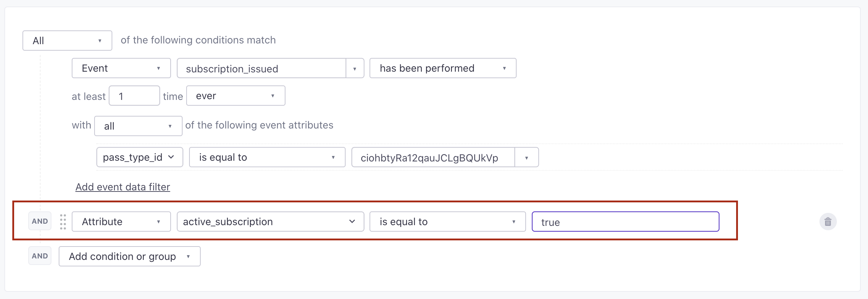Open the attribute row is equal to dropdown
This screenshot has width=868, height=299.
point(447,222)
